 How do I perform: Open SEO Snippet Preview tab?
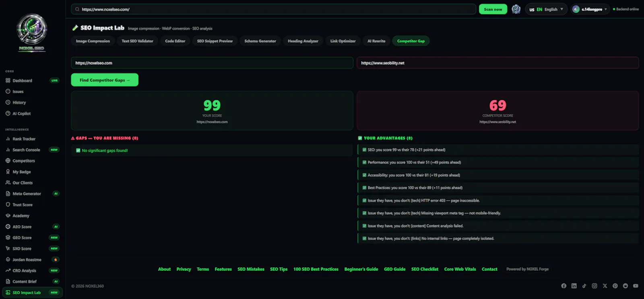(x=215, y=41)
